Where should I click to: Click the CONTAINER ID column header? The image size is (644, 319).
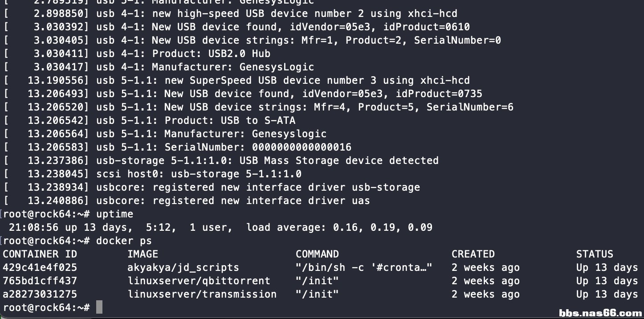click(x=40, y=254)
